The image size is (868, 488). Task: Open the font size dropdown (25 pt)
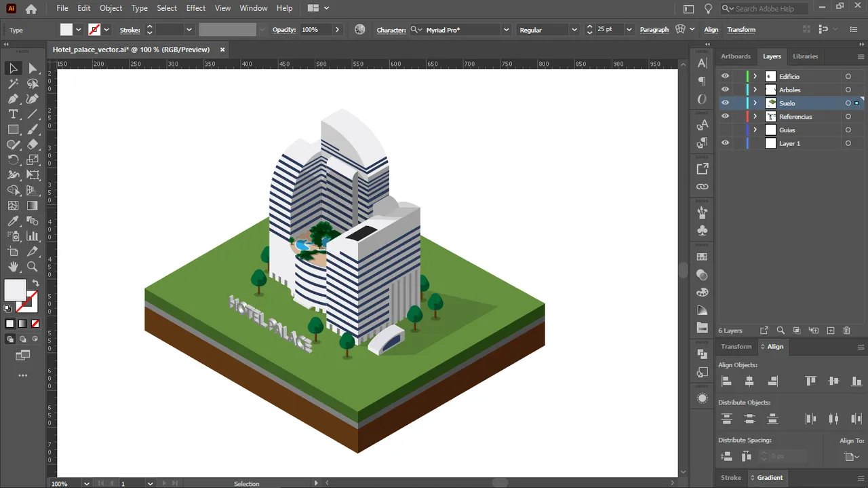point(629,30)
